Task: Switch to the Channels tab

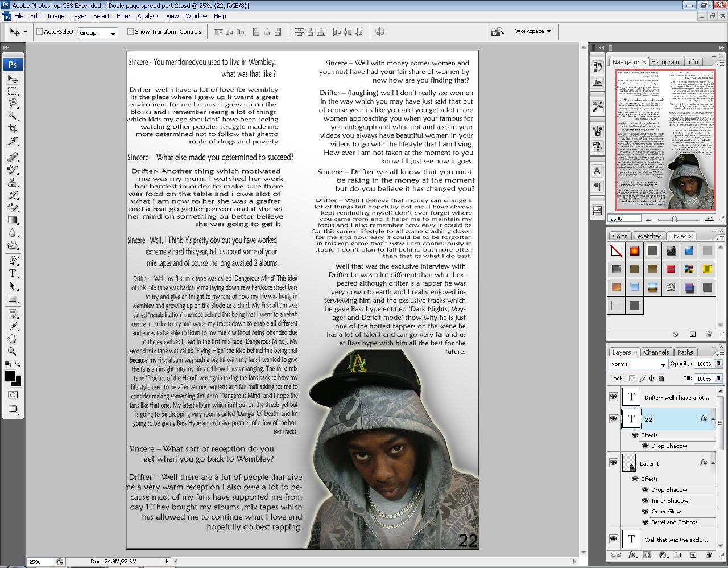Action: (657, 352)
